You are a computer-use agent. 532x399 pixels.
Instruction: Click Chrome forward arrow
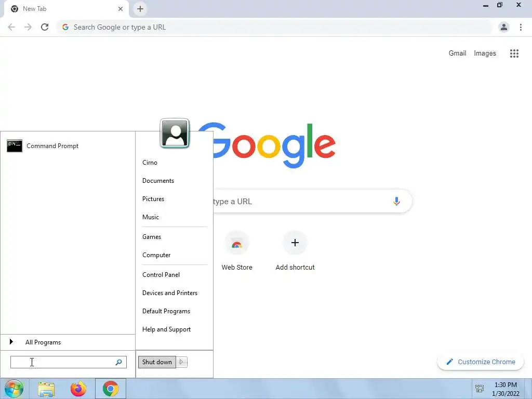(28, 27)
